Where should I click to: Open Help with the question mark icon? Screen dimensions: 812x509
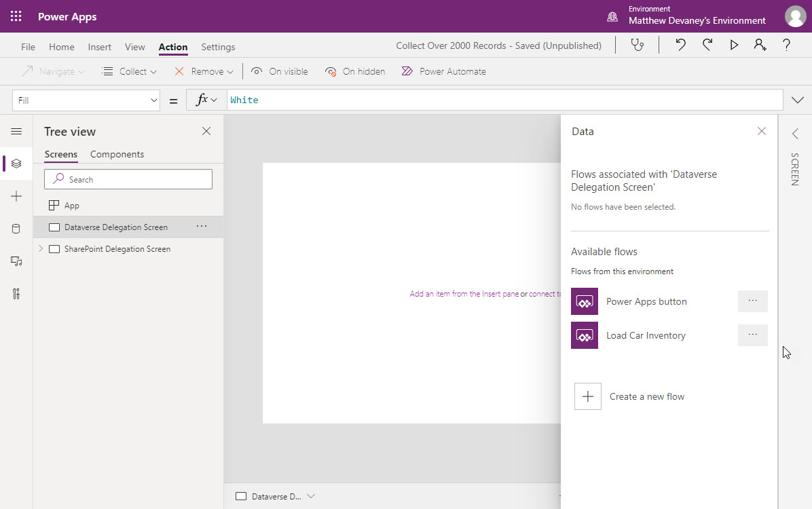786,45
